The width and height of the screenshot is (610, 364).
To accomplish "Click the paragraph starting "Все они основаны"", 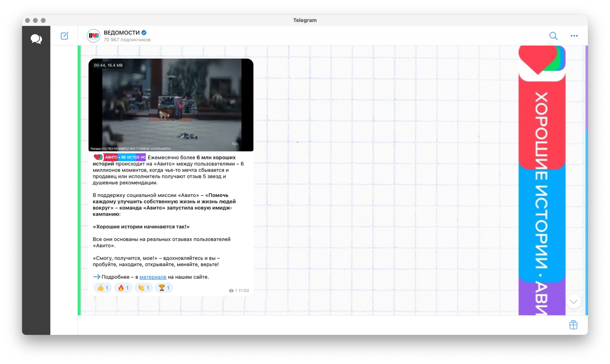I will coord(162,242).
